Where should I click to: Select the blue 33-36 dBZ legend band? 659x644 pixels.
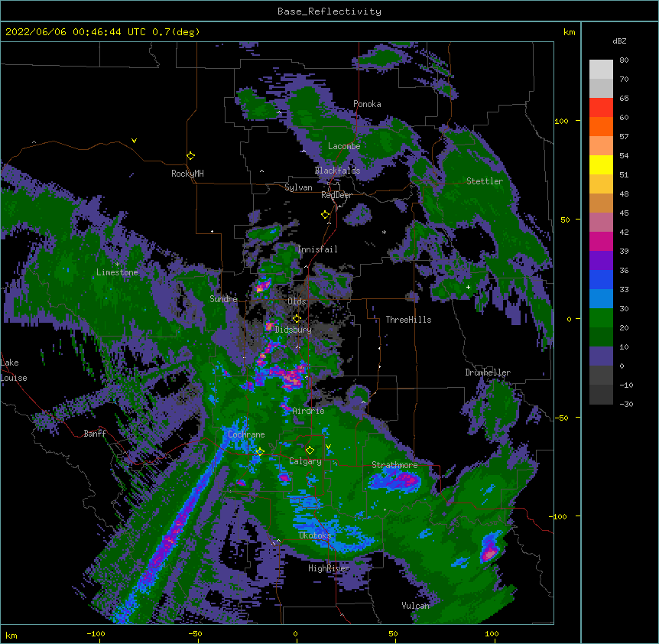(x=601, y=279)
